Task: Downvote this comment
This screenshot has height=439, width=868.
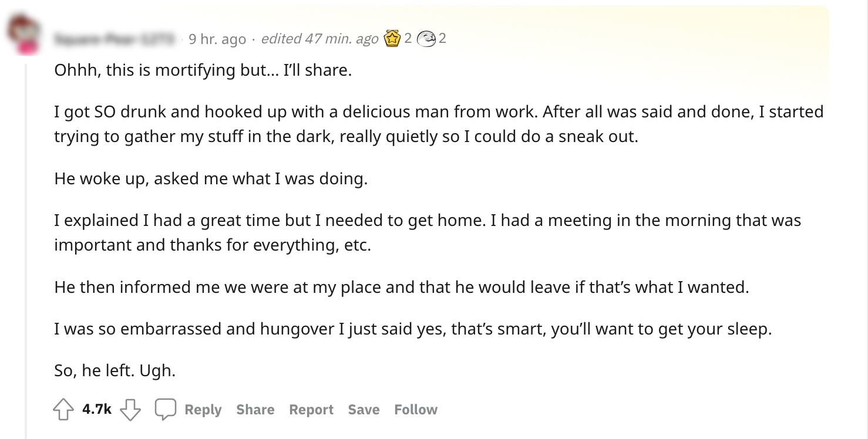Action: pyautogui.click(x=130, y=410)
